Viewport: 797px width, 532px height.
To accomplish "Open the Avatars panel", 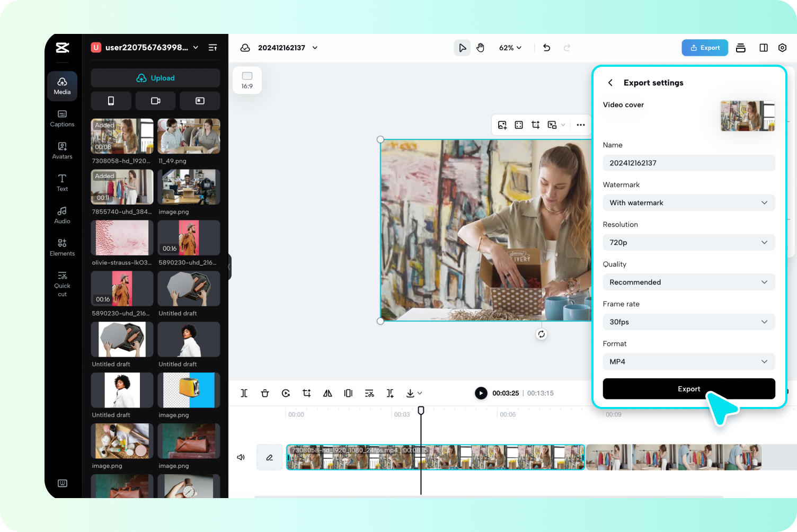I will (x=62, y=150).
